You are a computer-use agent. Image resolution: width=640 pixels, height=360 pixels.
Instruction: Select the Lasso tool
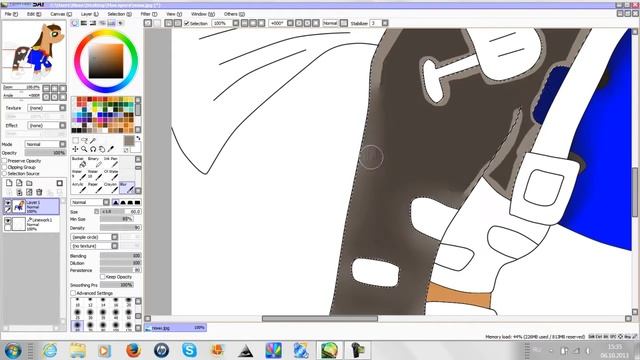[x=84, y=140]
